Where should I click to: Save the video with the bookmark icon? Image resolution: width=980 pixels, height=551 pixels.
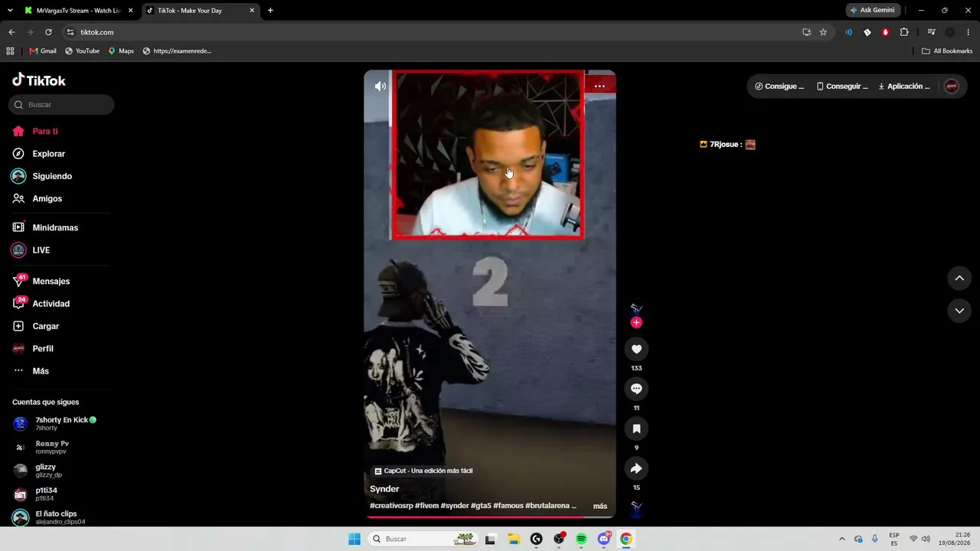click(636, 429)
